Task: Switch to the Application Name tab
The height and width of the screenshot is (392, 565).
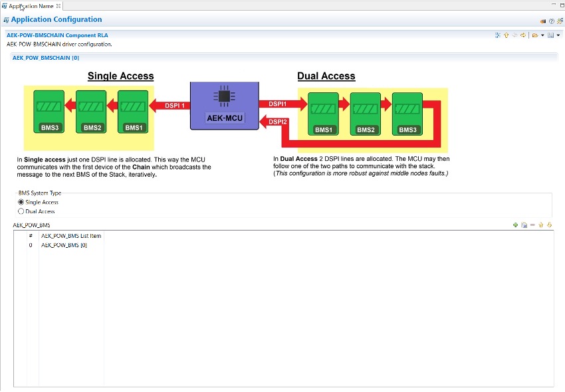Action: (31, 6)
